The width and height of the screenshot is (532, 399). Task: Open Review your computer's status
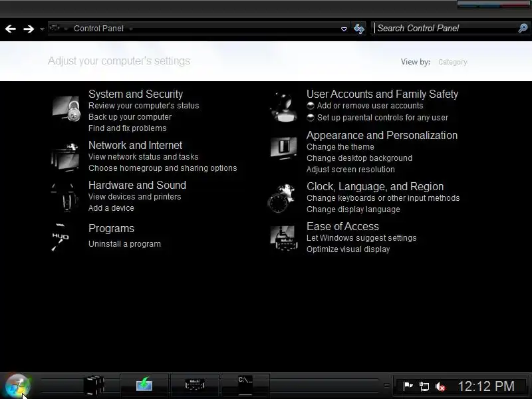coord(144,106)
